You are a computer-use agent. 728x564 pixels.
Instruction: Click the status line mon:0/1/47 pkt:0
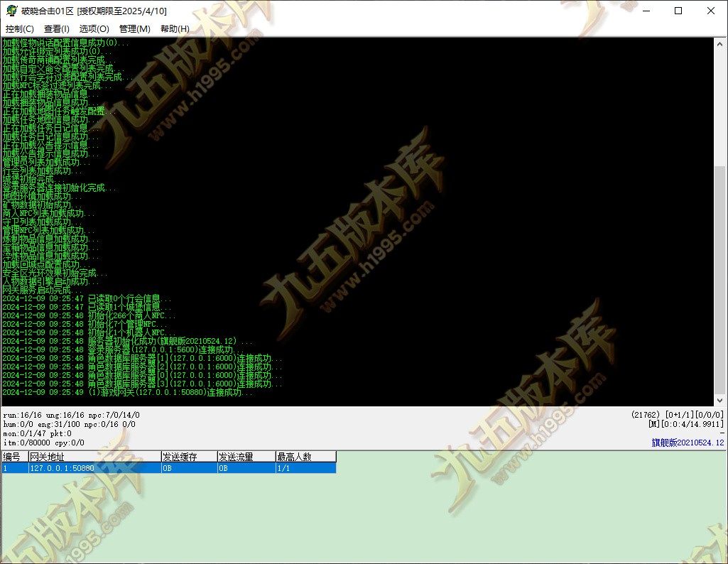[x=37, y=433]
